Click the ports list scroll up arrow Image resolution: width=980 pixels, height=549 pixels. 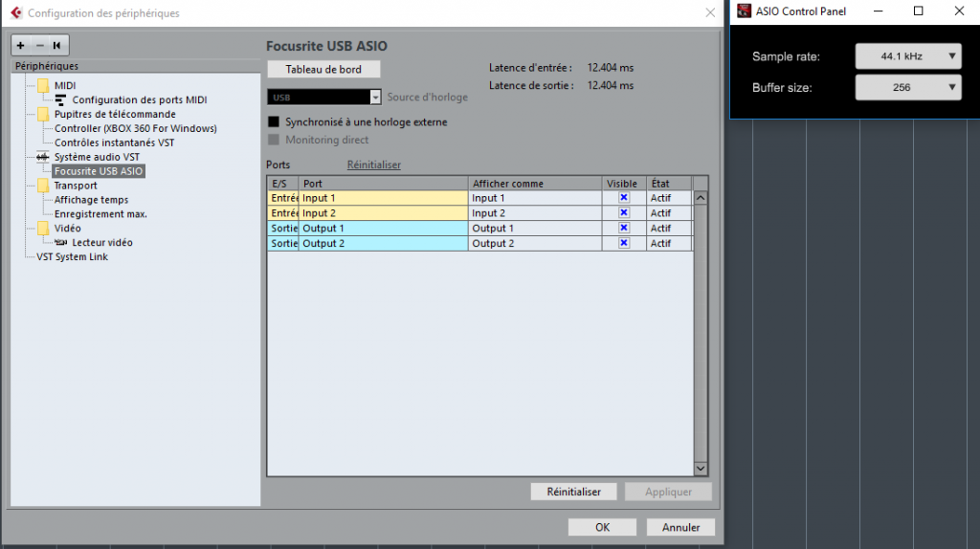pos(701,198)
